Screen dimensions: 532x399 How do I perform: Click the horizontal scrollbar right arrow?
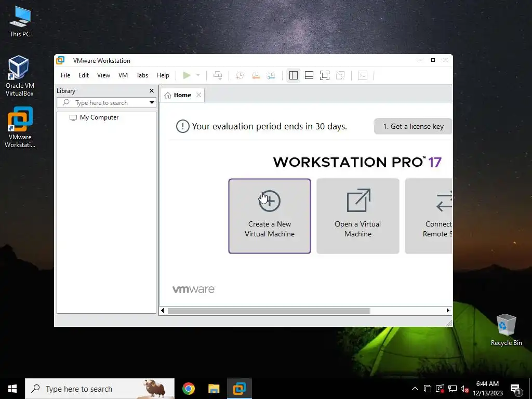[448, 311]
